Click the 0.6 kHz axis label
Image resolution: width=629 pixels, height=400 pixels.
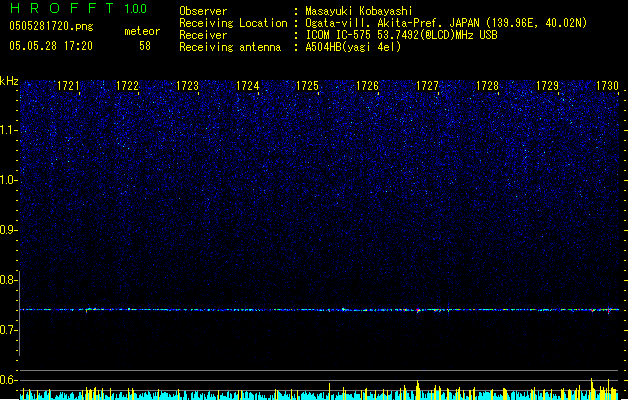point(8,380)
